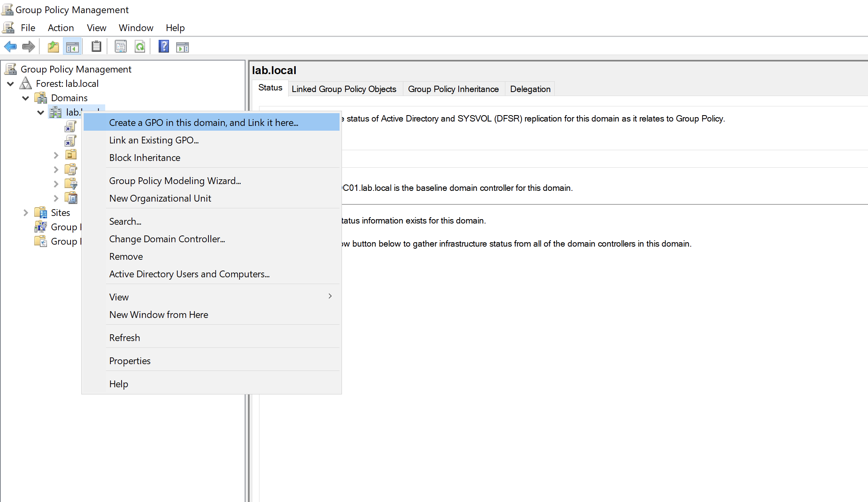Click Properties in the context menu

130,361
